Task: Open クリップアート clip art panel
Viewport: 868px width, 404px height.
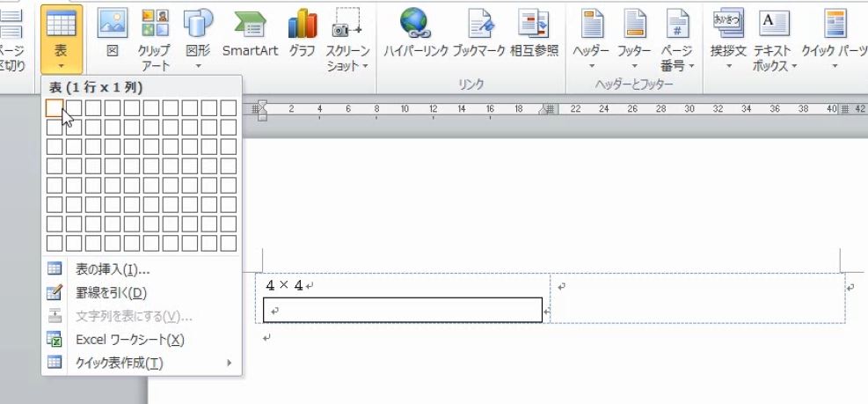Action: pos(155,40)
